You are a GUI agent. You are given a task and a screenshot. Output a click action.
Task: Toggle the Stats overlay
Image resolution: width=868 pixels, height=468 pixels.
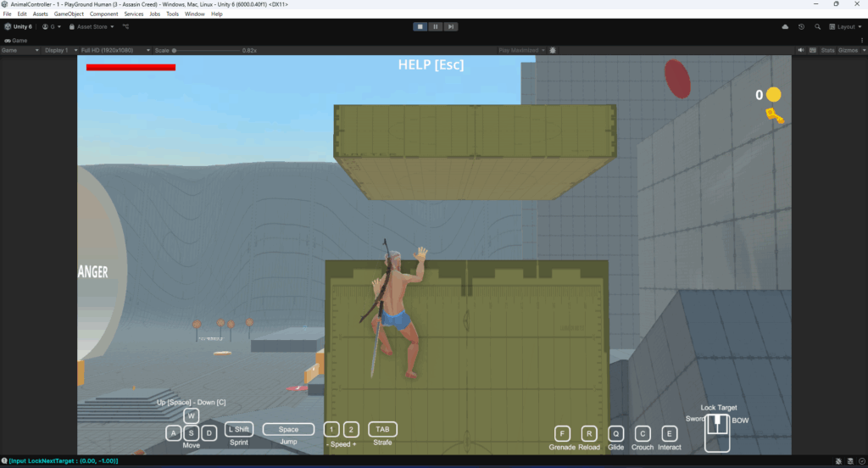tap(827, 50)
